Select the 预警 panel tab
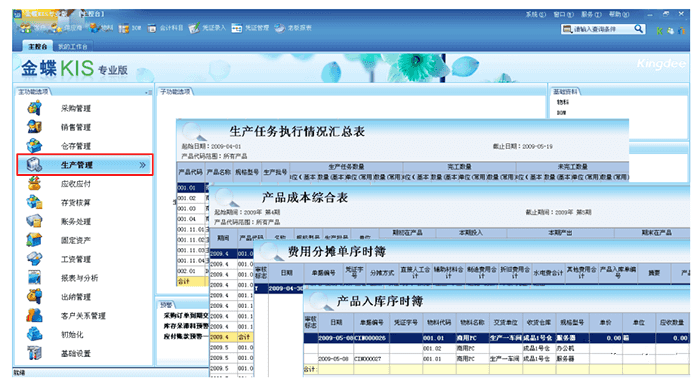This screenshot has width=700, height=384. pyautogui.click(x=166, y=305)
